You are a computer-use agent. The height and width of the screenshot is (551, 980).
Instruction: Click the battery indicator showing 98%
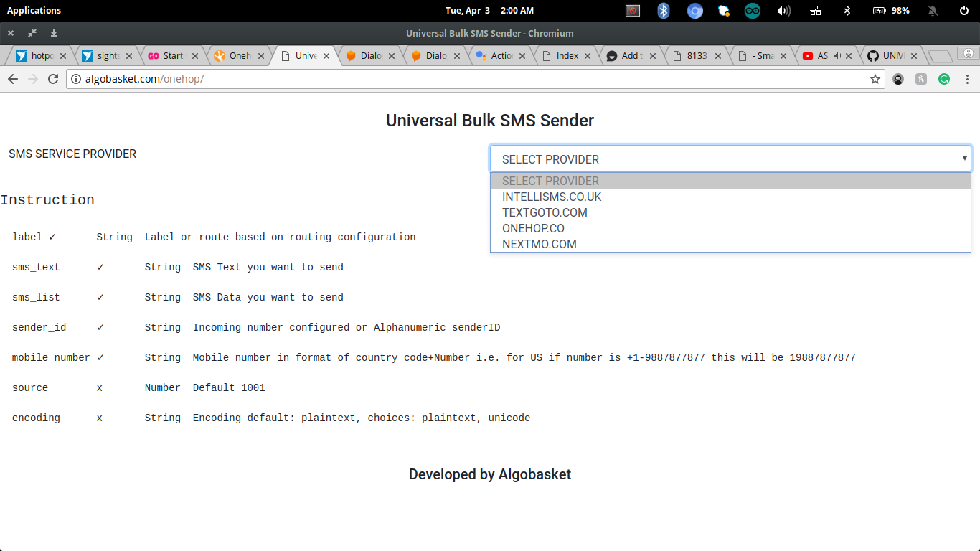point(891,11)
